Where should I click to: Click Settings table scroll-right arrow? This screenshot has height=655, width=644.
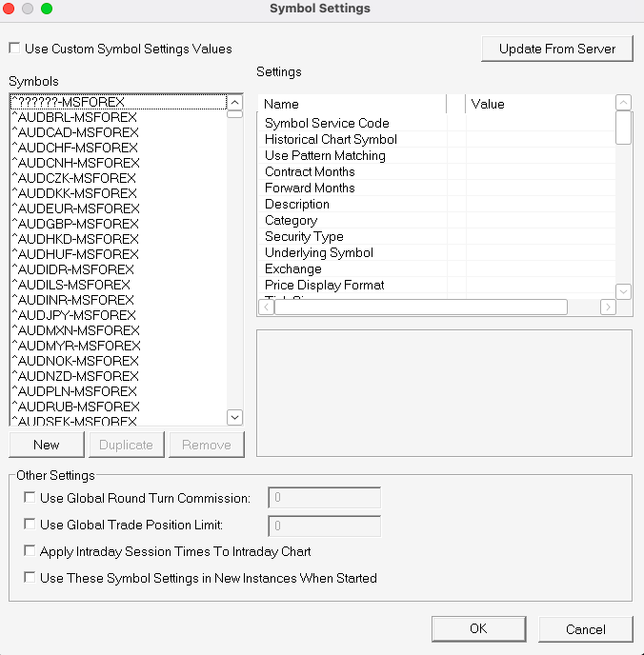pos(608,308)
